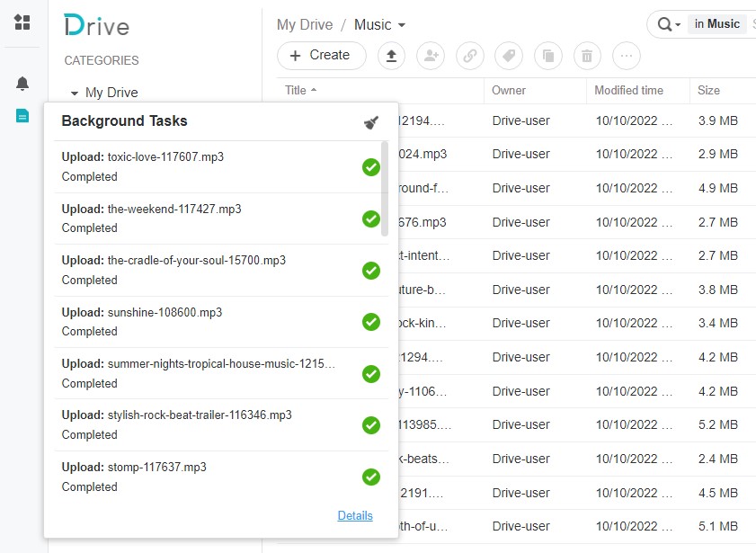Collapse the My Drive tree node
756x553 pixels.
point(75,93)
